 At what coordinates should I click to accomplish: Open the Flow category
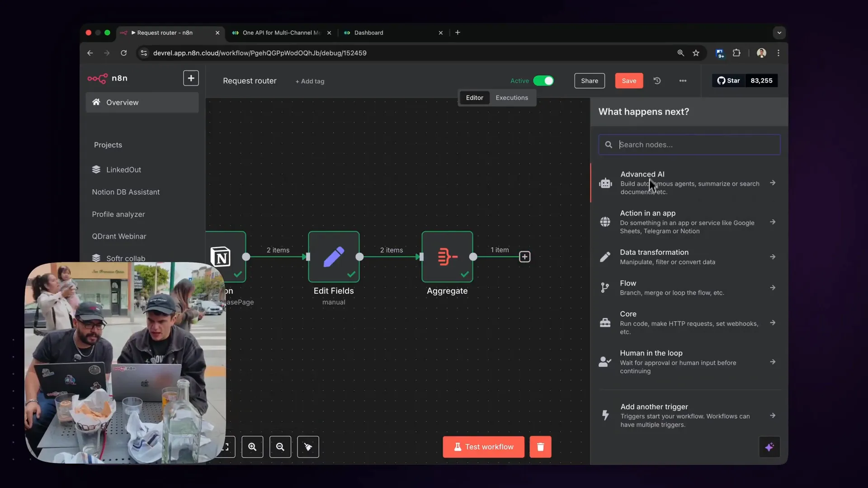(x=689, y=288)
